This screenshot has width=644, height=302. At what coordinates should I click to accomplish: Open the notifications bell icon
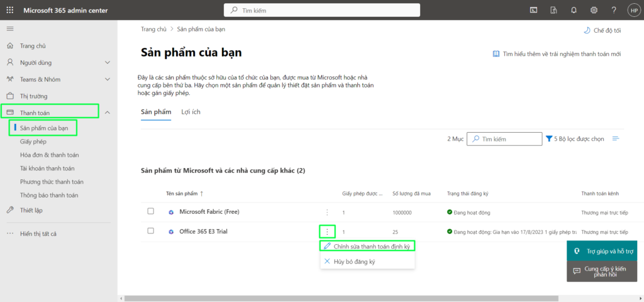(574, 10)
